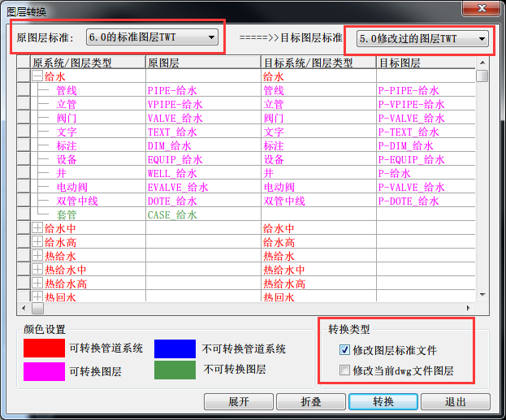This screenshot has width=506, height=420.
Task: Select source row 立管 under 给水
Action: (x=67, y=104)
